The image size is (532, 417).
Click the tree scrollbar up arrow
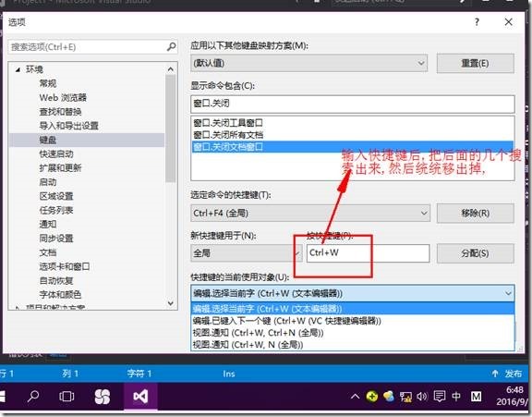[x=171, y=69]
